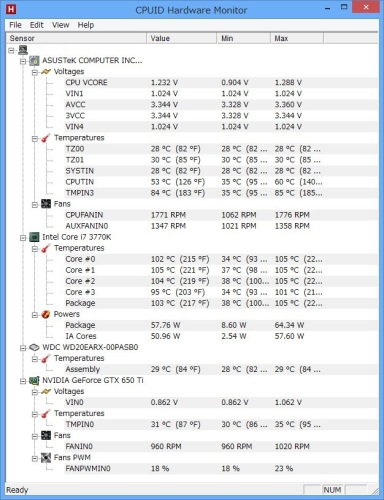
Task: Collapse the ASUSTeK COMPUTER INC node
Action: point(23,61)
